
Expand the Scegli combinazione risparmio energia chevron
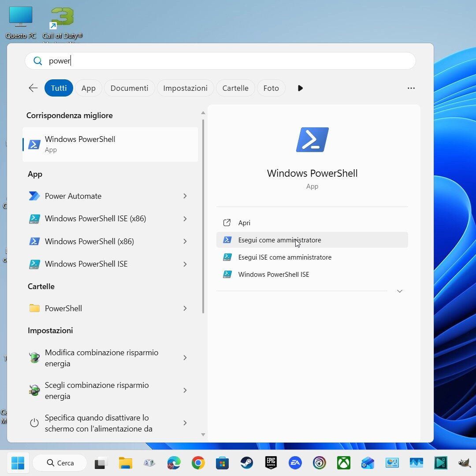[185, 390]
